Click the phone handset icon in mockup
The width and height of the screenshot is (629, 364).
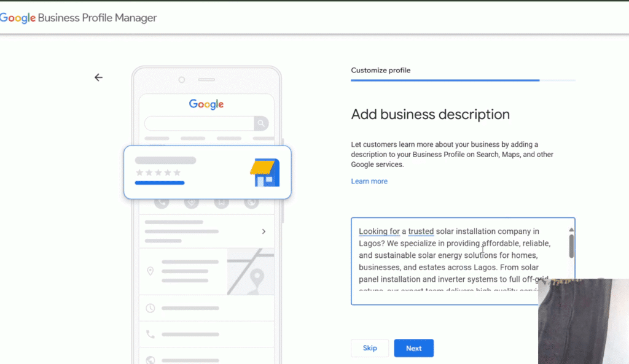pyautogui.click(x=150, y=335)
